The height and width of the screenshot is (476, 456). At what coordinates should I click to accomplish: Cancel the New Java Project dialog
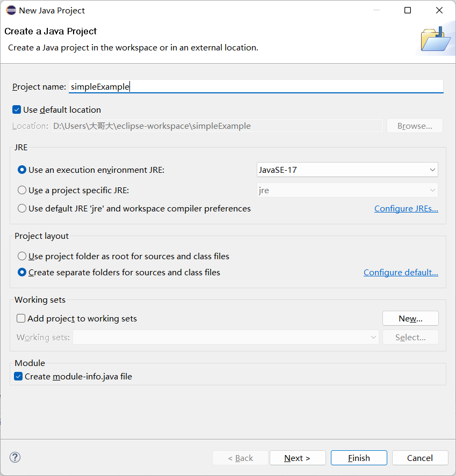click(x=419, y=458)
